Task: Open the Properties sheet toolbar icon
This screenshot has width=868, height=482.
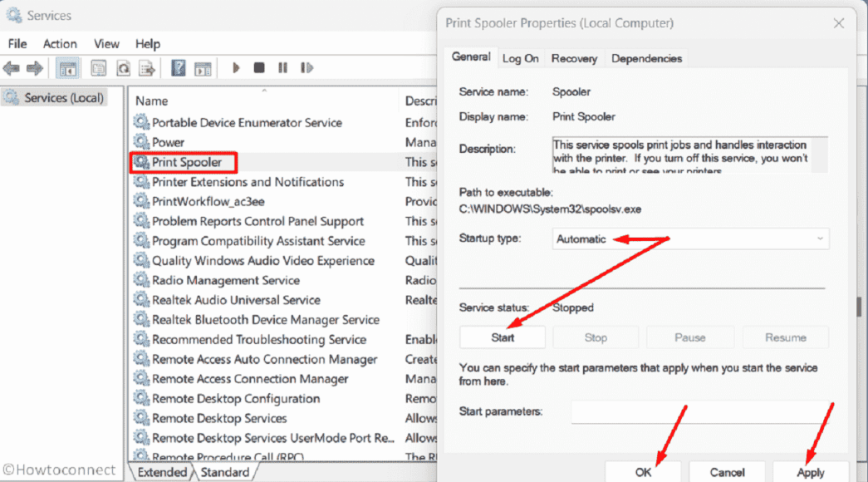Action: tap(99, 68)
